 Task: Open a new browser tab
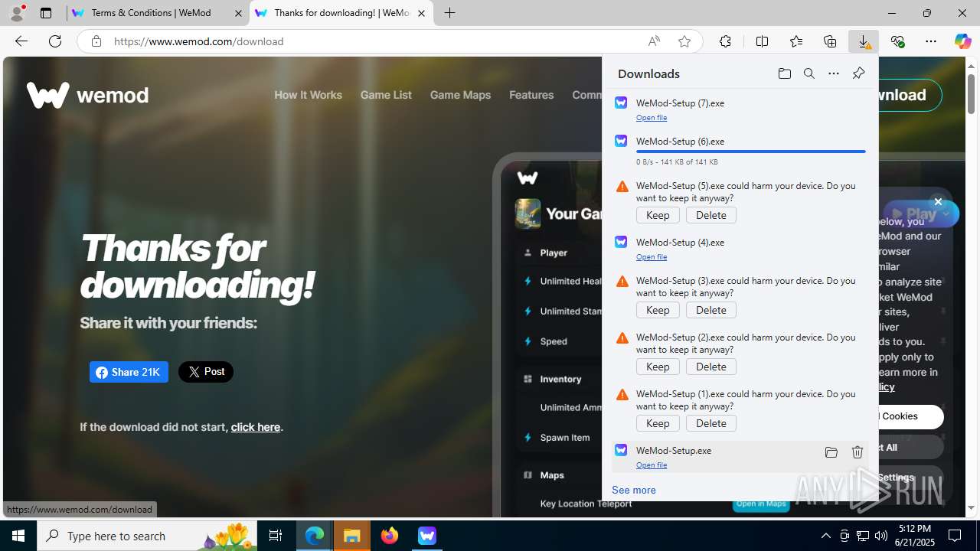pyautogui.click(x=450, y=13)
